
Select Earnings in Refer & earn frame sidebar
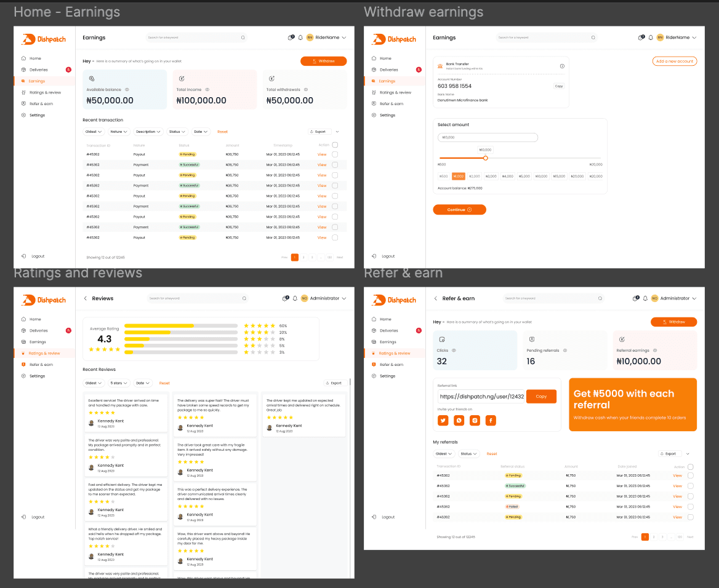point(388,342)
